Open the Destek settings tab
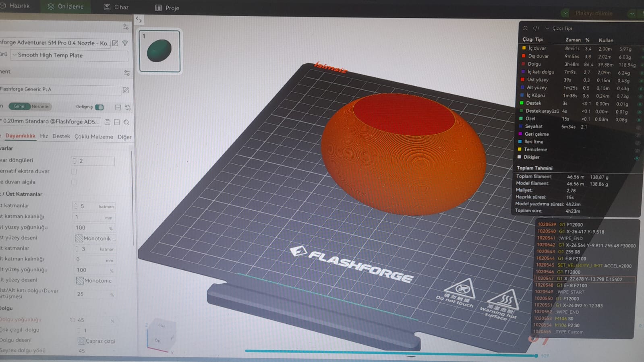644x362 pixels. coord(61,137)
